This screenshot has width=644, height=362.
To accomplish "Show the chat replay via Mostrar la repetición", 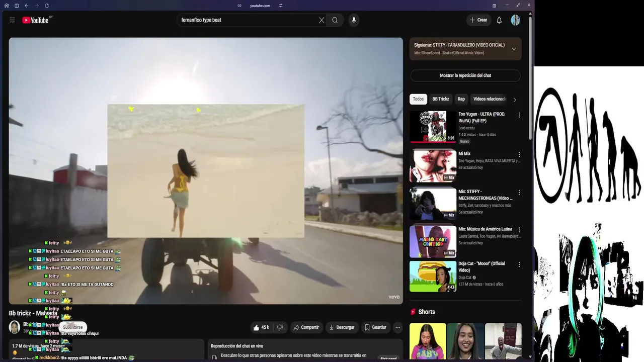I will click(x=465, y=75).
